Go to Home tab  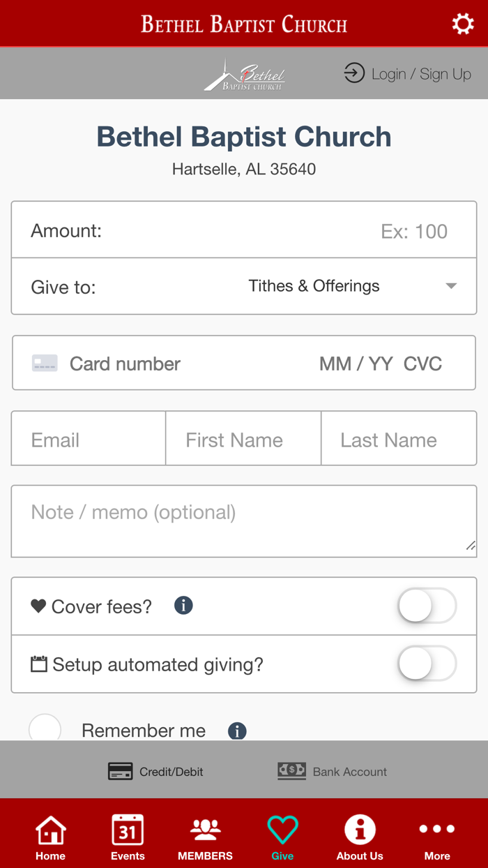[x=51, y=838]
